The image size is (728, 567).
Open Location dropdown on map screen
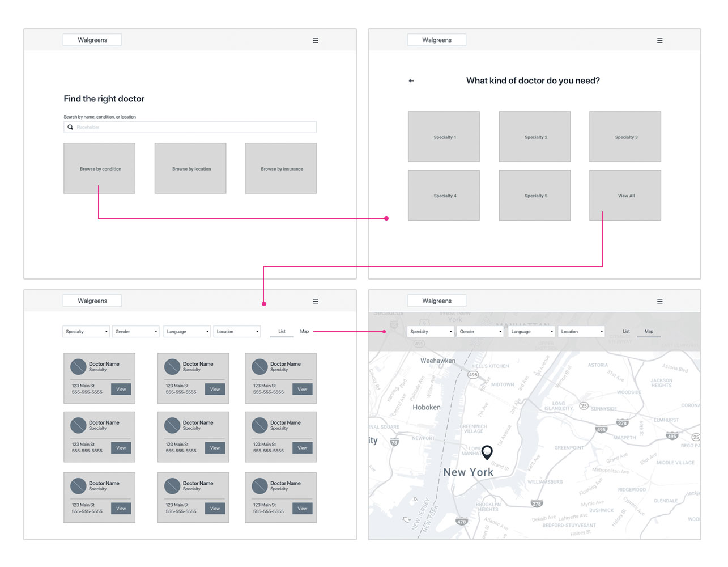[x=581, y=332]
